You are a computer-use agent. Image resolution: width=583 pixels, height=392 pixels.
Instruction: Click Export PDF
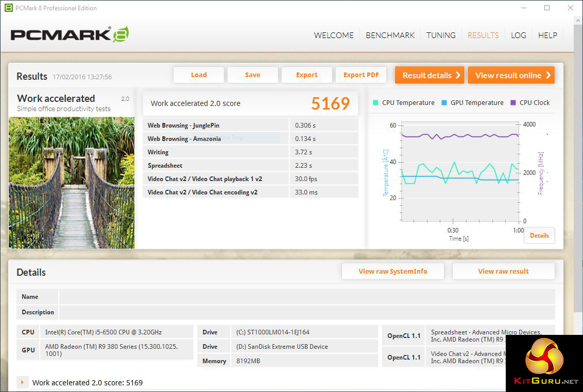tap(361, 75)
